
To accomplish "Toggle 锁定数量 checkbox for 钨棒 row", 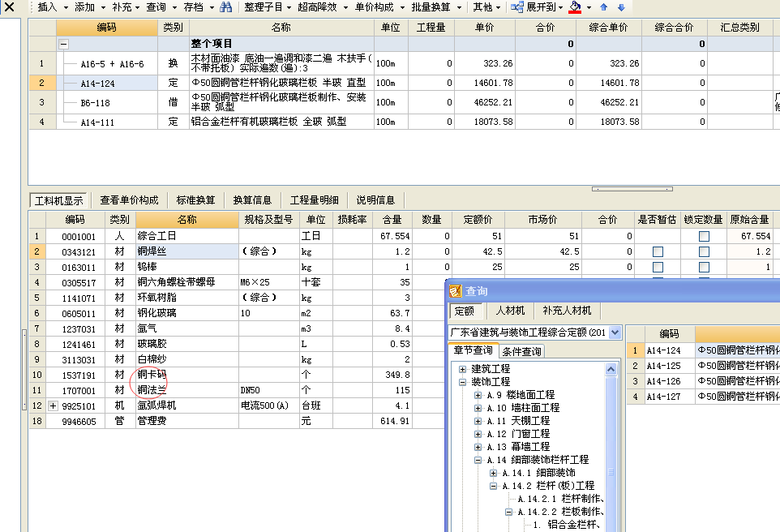I will tap(704, 268).
